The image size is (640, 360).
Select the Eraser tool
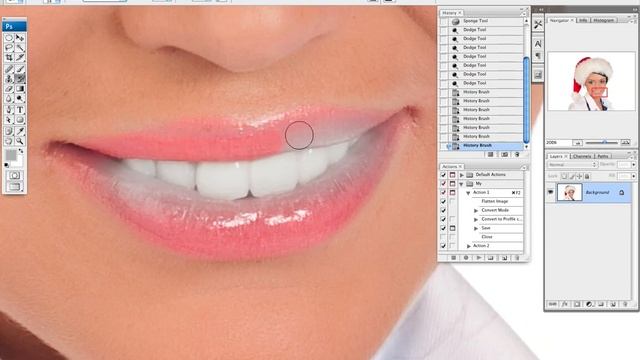coord(9,89)
